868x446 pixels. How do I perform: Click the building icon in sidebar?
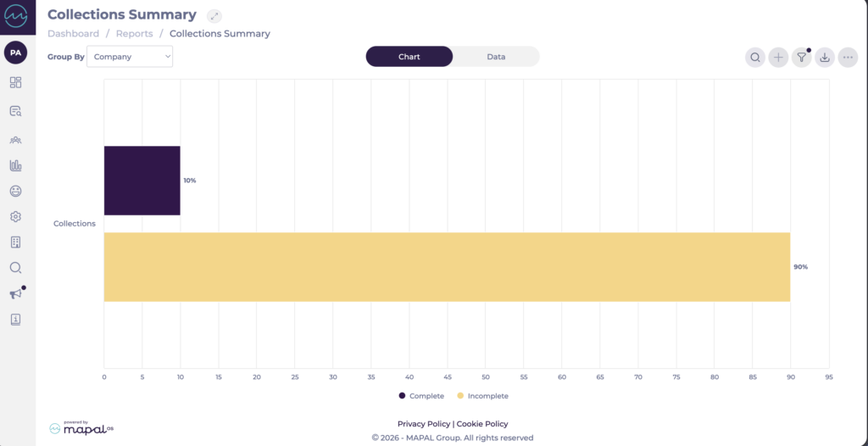pyautogui.click(x=15, y=243)
